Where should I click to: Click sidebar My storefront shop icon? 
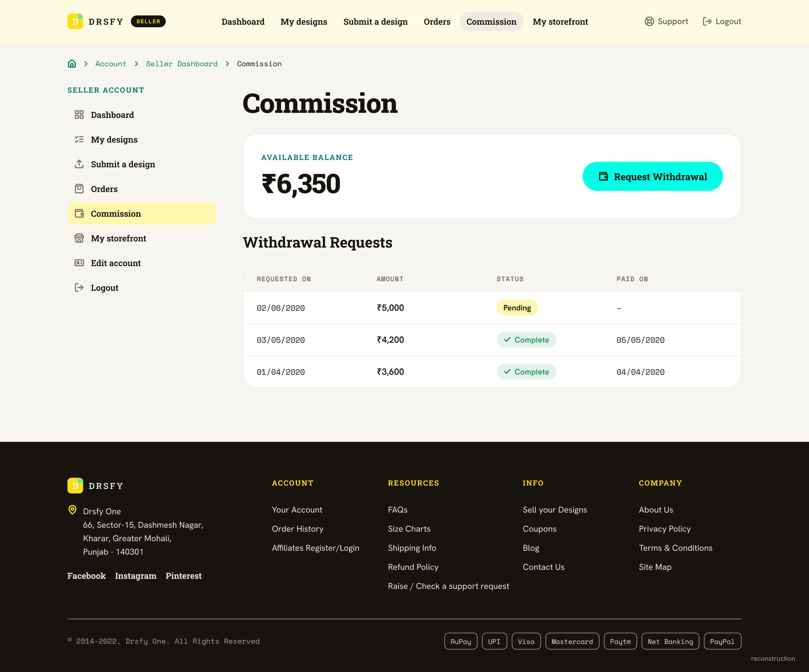click(79, 238)
